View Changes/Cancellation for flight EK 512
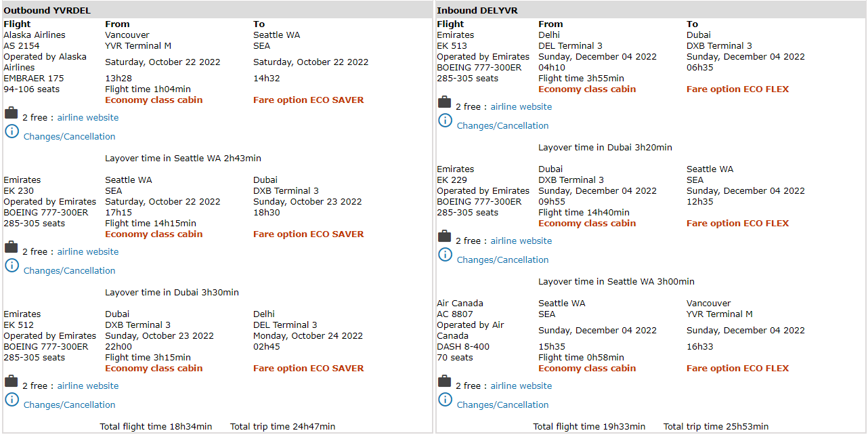868x437 pixels. (69, 405)
